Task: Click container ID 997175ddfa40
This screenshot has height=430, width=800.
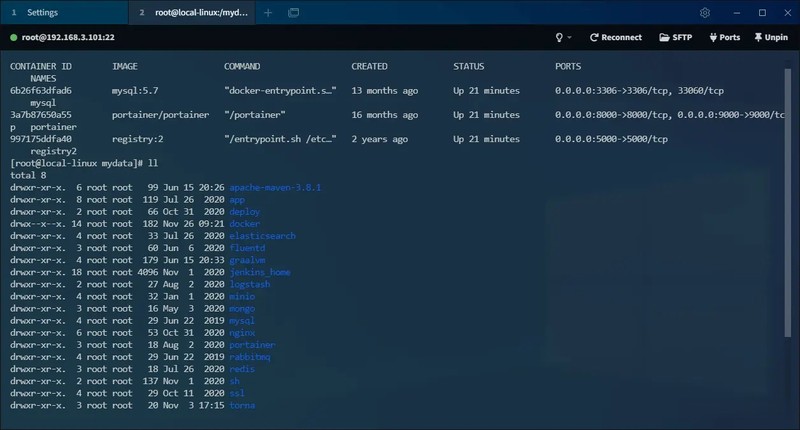Action: click(41, 139)
